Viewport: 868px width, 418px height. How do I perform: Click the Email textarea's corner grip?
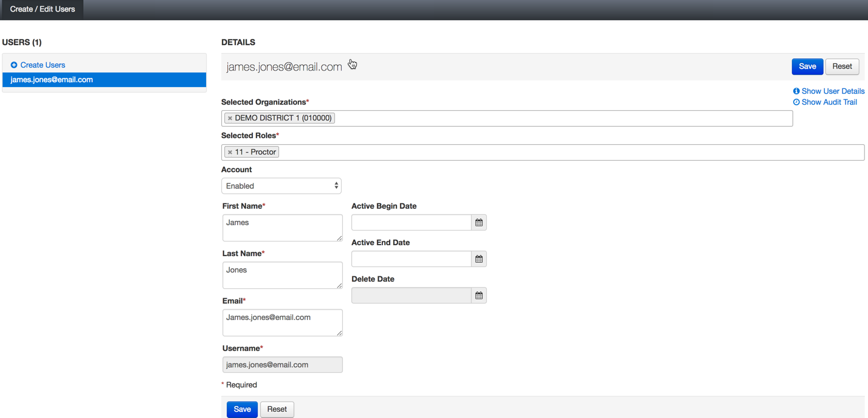click(339, 333)
